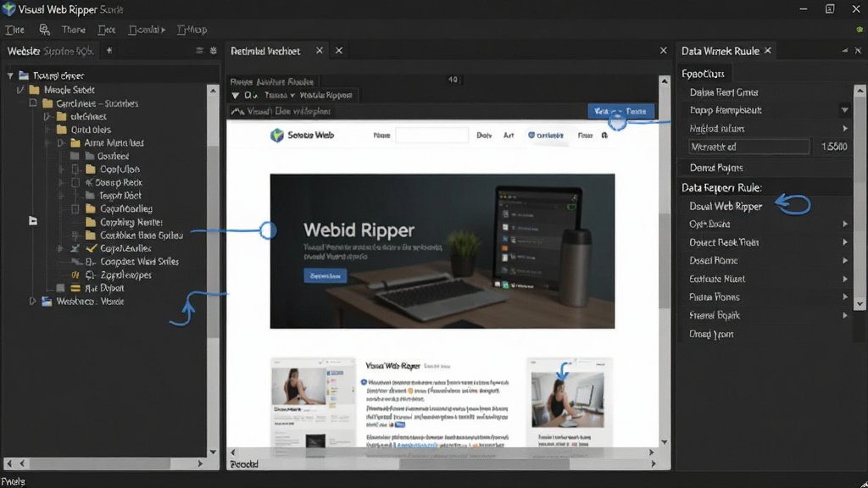Open the 'Doty' link in page navbar
This screenshot has height=488, width=868.
pyautogui.click(x=484, y=135)
